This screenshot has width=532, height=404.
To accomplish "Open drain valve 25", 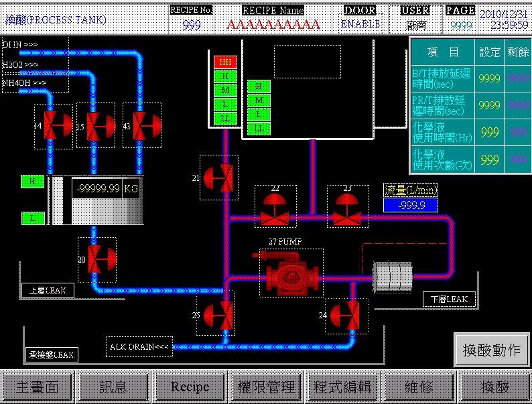I will coord(220,315).
